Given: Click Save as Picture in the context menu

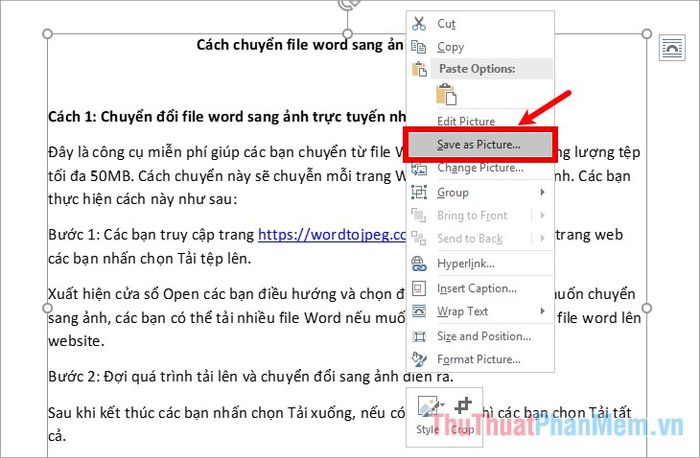Looking at the screenshot, I should 478,145.
